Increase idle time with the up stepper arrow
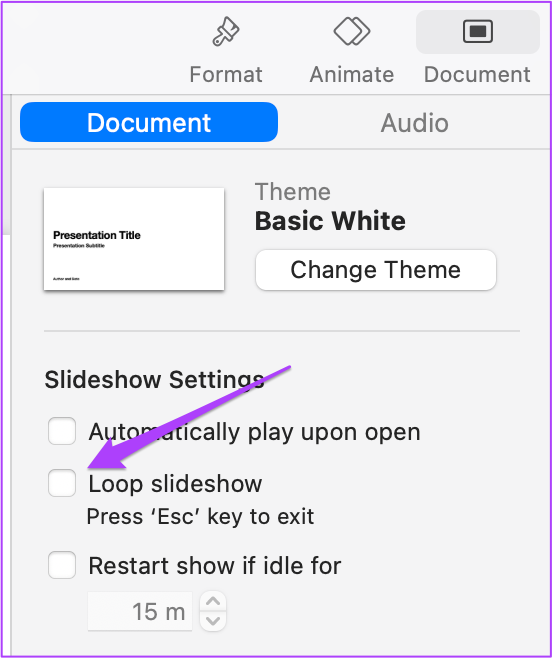 tap(213, 601)
